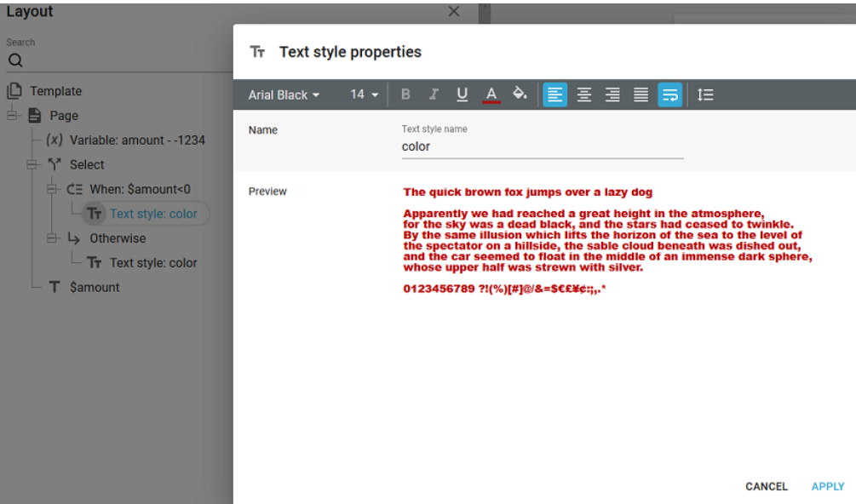Select the Otherwise tree item
This screenshot has height=504, width=856.
(x=118, y=238)
